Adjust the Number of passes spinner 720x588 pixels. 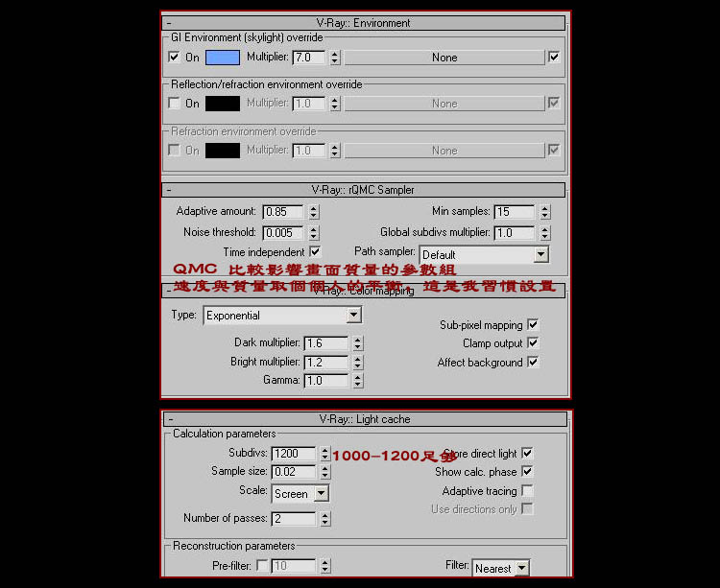325,519
